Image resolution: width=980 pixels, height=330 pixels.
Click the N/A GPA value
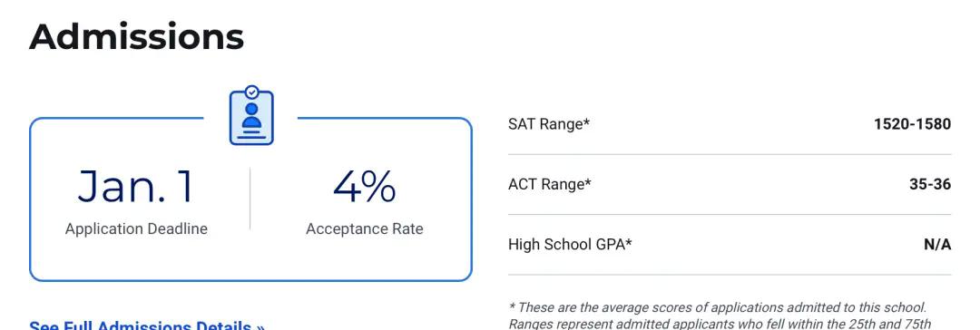point(937,245)
